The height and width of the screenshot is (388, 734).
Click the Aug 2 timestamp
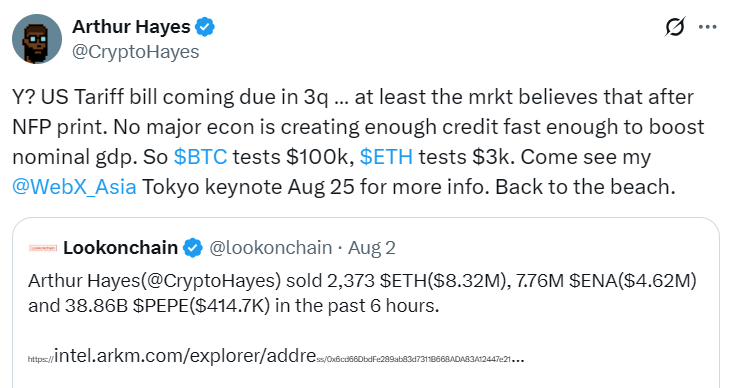[372, 248]
